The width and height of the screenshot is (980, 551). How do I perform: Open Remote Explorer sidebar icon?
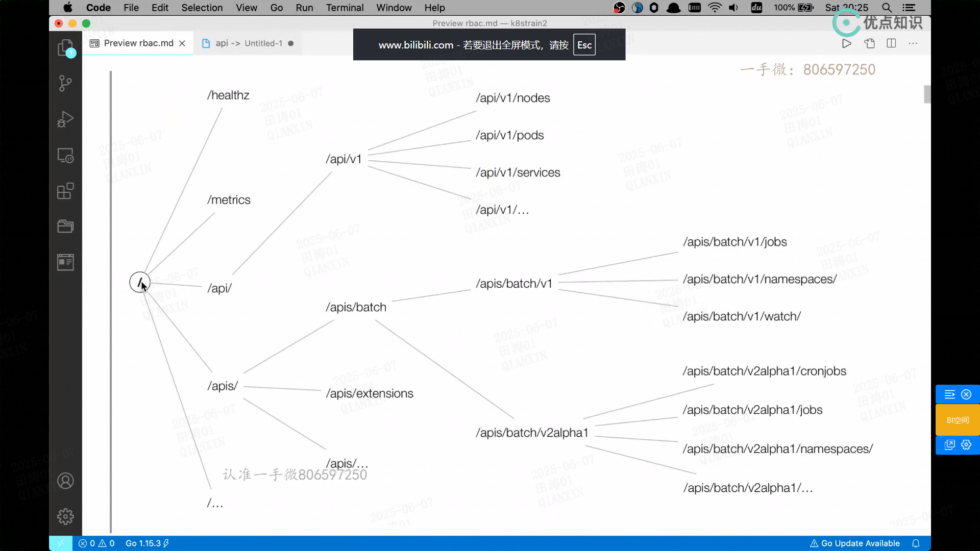point(65,155)
